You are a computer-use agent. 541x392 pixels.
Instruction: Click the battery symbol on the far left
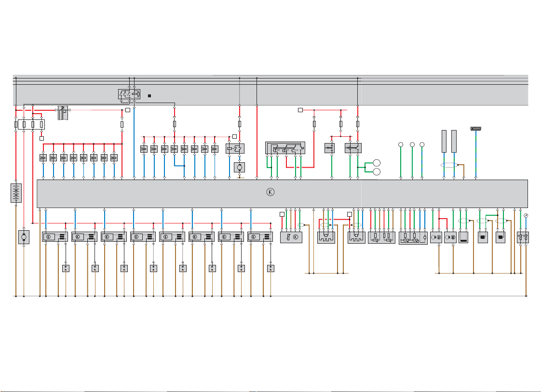[16, 193]
